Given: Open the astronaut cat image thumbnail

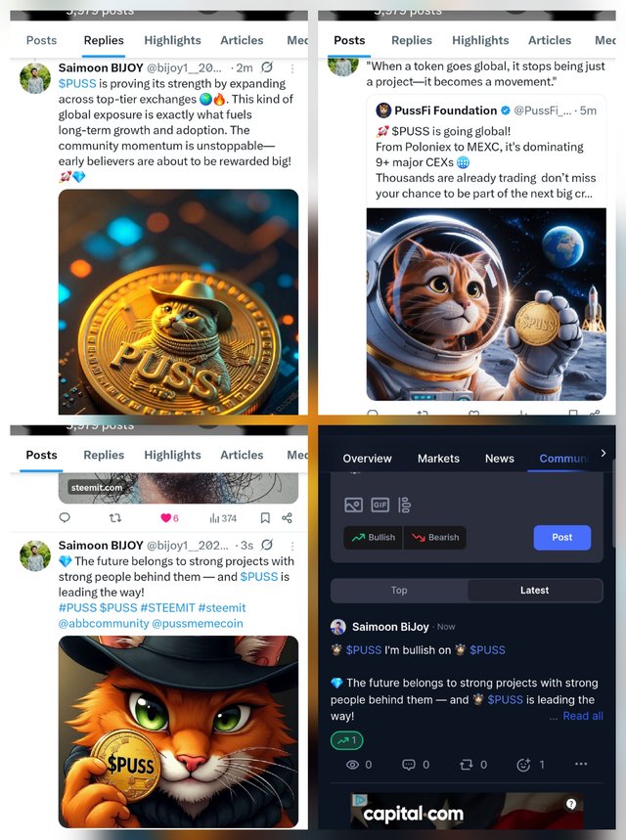Looking at the screenshot, I should point(486,304).
